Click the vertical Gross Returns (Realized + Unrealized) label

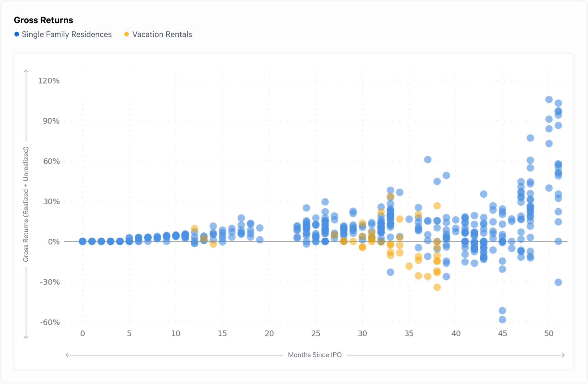[x=26, y=204]
